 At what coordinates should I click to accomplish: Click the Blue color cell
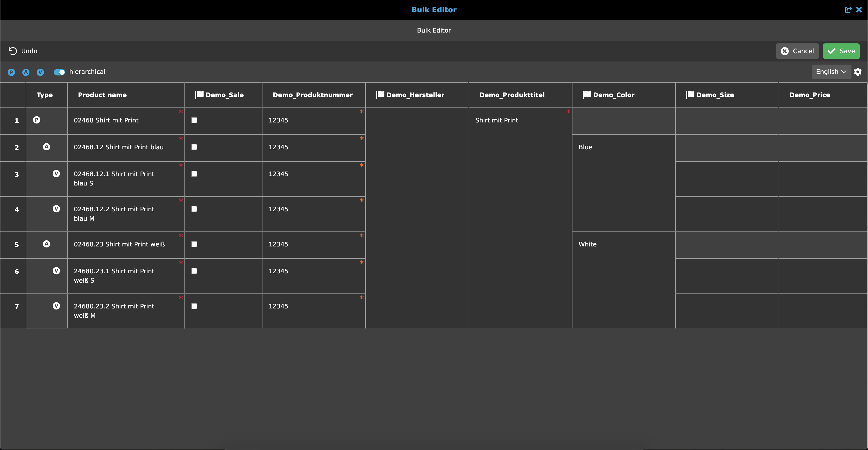586,147
